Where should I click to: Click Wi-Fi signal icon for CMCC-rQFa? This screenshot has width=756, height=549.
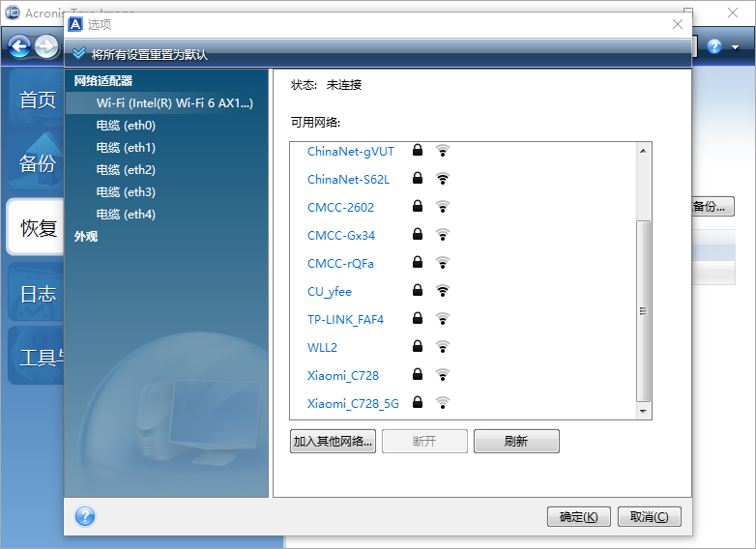tap(442, 262)
